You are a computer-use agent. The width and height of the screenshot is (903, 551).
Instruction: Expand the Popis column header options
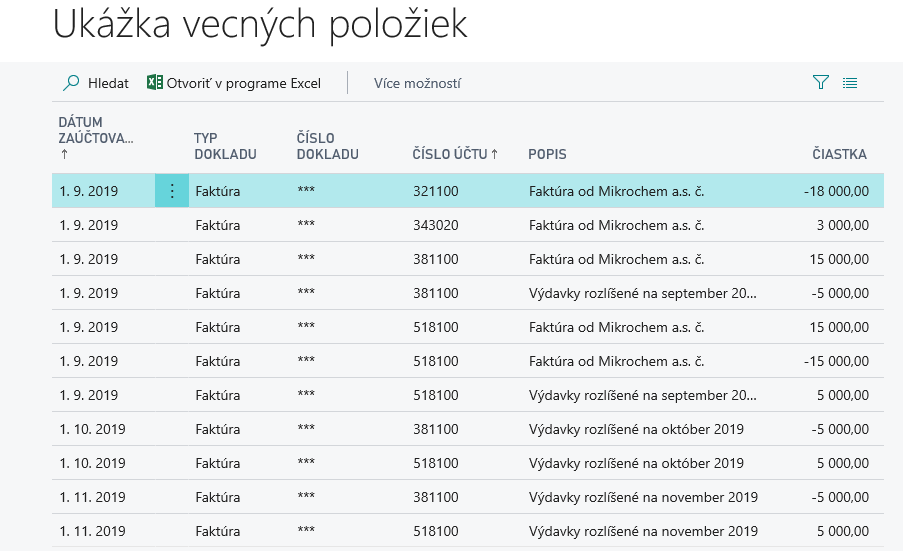click(x=547, y=154)
